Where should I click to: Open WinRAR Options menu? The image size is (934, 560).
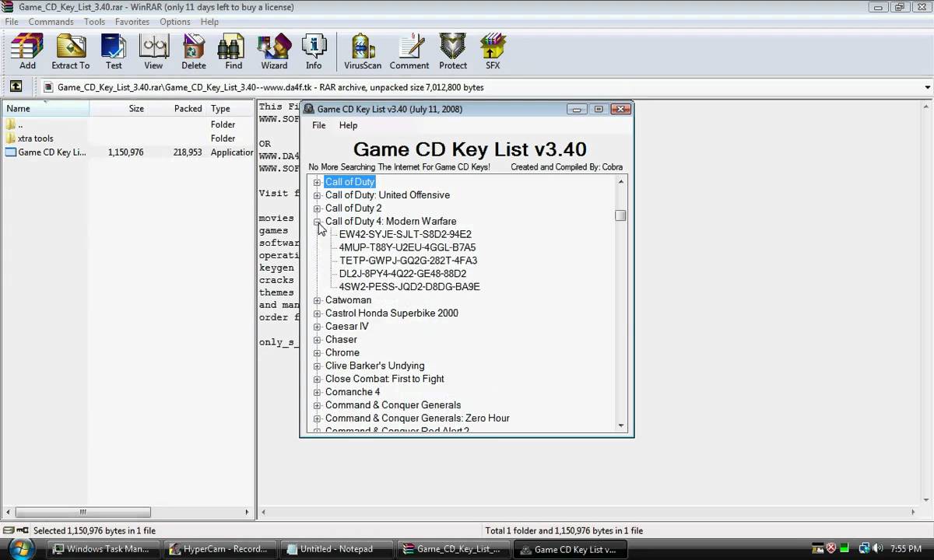pyautogui.click(x=175, y=22)
